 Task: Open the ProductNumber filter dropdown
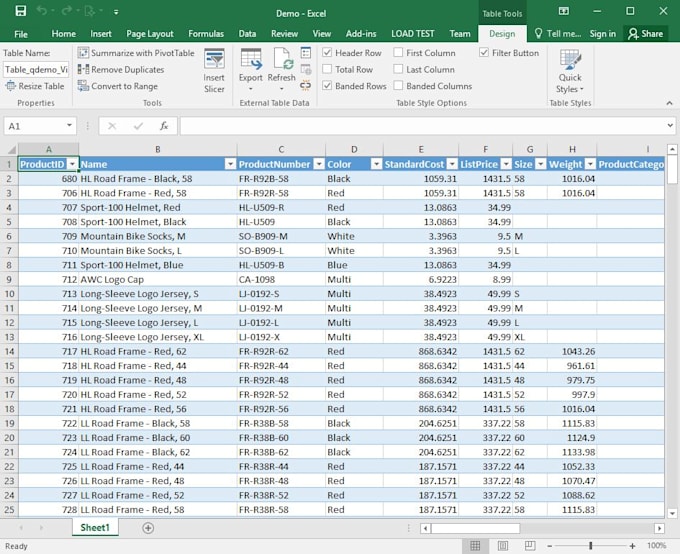[319, 164]
